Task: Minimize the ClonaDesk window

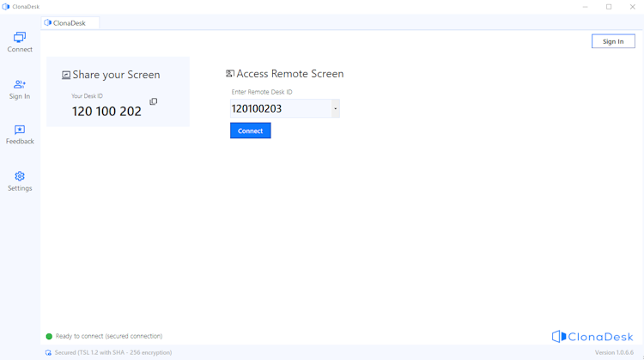Action: (586, 7)
